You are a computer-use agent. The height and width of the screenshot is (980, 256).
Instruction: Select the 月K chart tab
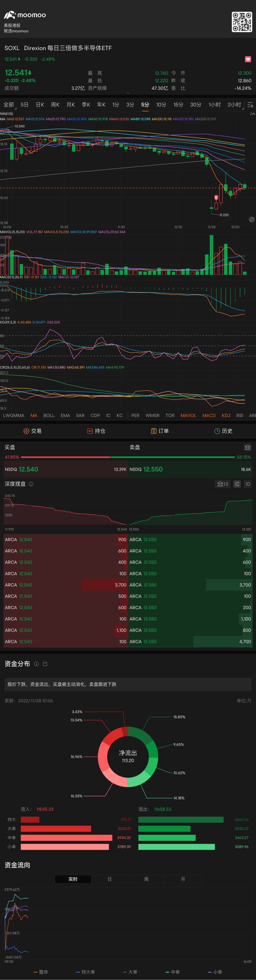point(71,105)
